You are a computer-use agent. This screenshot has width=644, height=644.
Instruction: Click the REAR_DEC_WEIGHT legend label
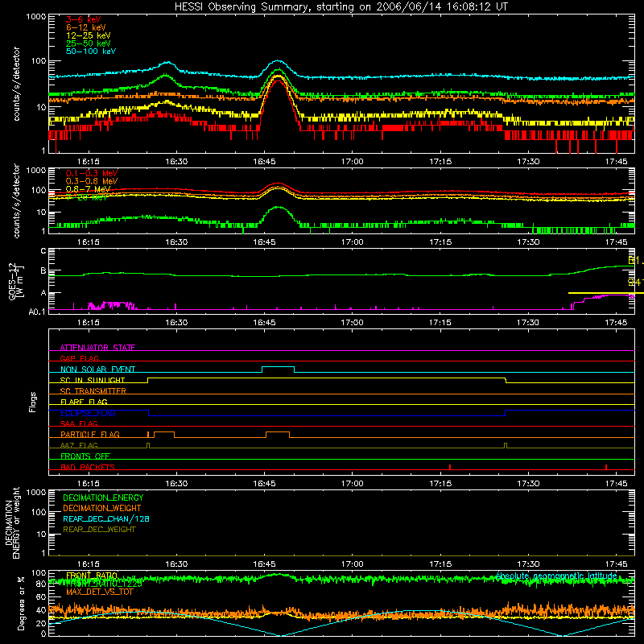click(x=99, y=530)
